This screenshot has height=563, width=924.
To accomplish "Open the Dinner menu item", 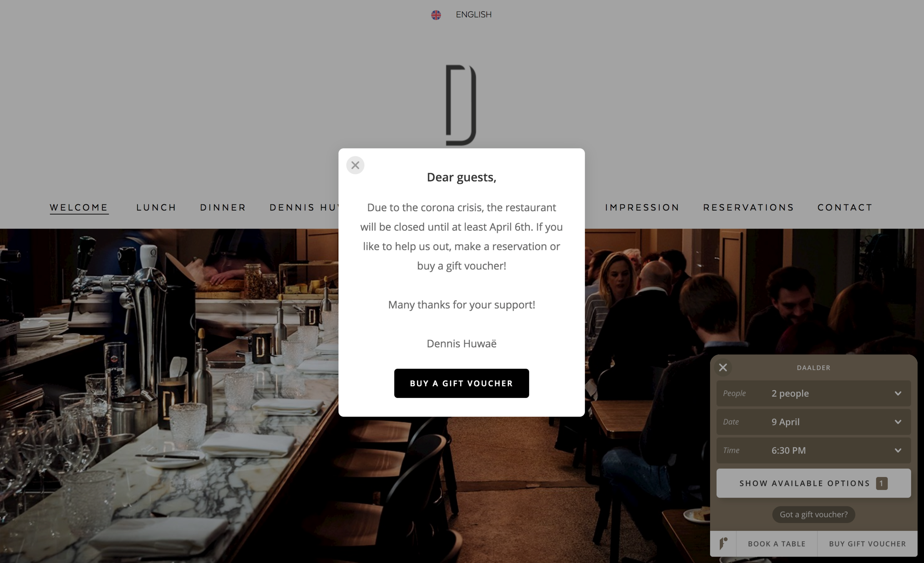I will click(x=223, y=207).
